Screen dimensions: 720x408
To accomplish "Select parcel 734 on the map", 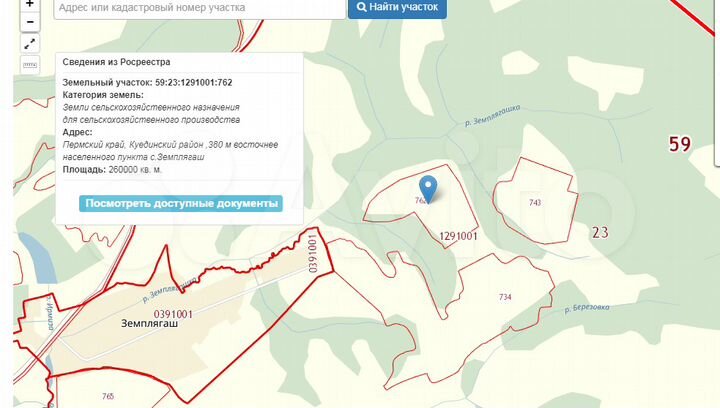I will [x=505, y=297].
